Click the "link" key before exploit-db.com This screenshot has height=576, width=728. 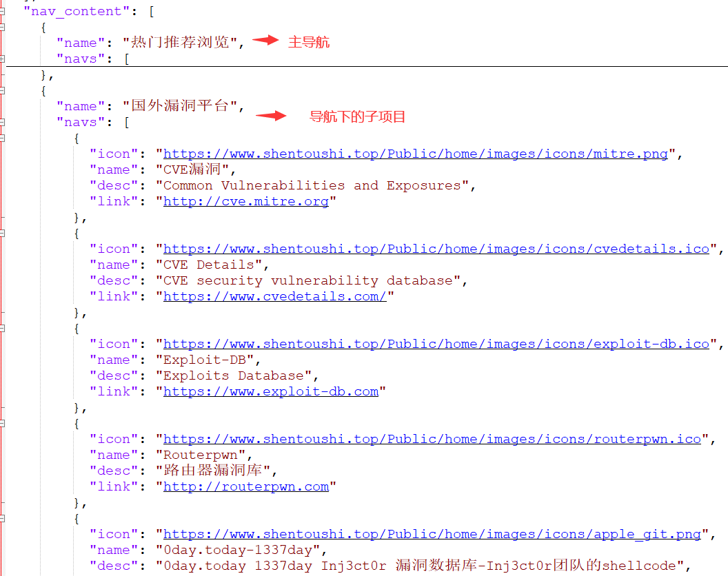coord(114,392)
